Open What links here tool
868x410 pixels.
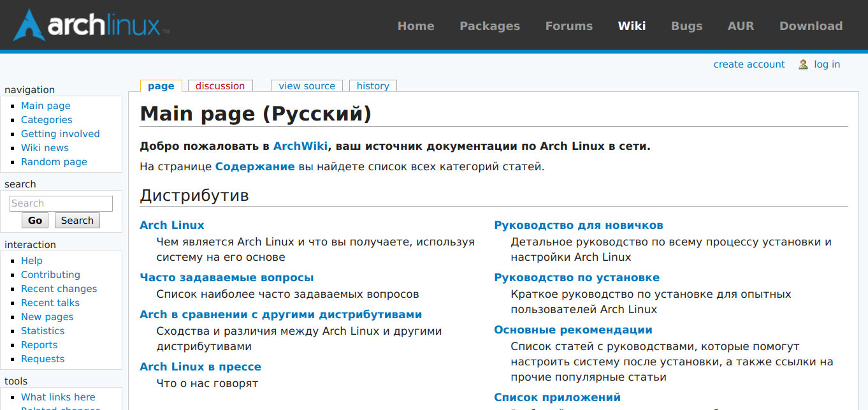[58, 397]
